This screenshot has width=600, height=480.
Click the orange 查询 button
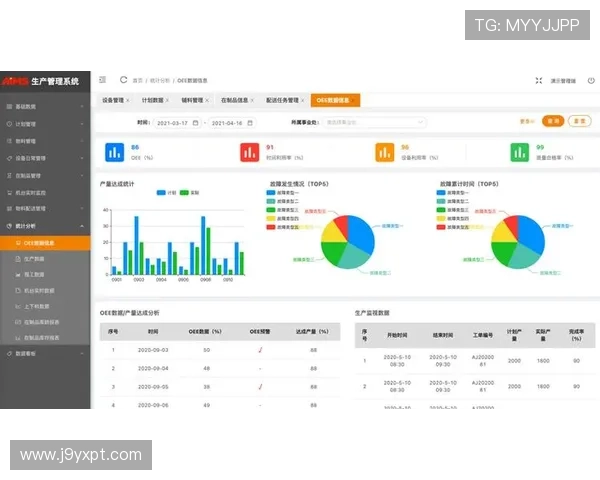point(552,121)
